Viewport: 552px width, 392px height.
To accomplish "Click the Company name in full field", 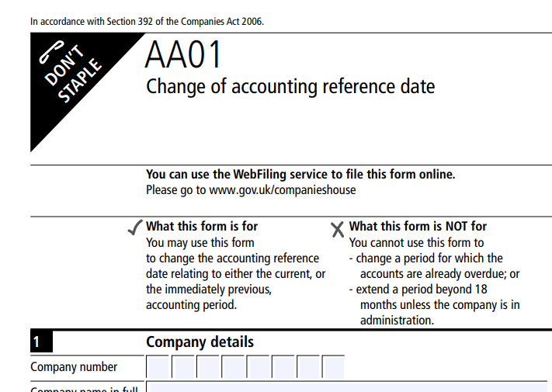I will click(348, 387).
